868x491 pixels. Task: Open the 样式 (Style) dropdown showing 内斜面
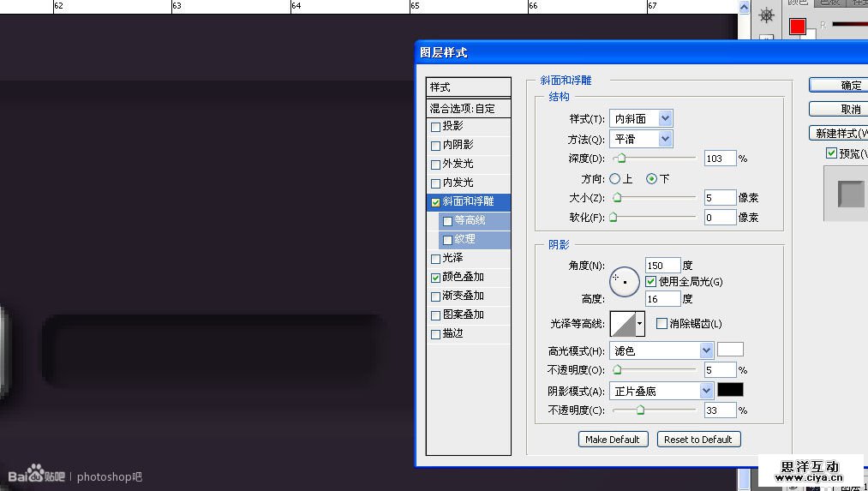[641, 119]
